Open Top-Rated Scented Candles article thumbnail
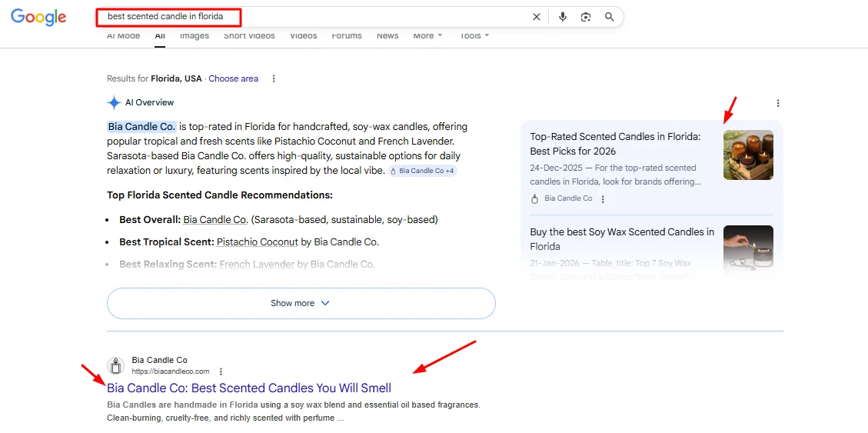This screenshot has height=433, width=868. (x=748, y=155)
